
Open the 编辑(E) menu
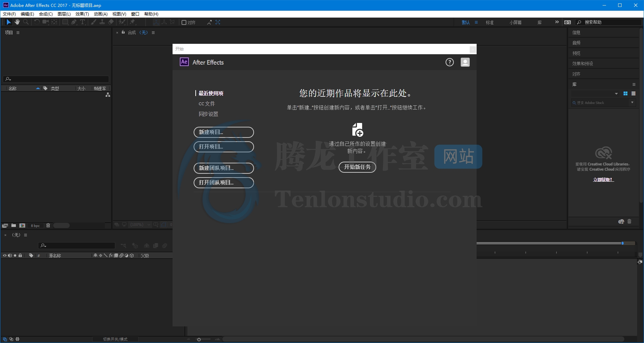click(x=27, y=14)
